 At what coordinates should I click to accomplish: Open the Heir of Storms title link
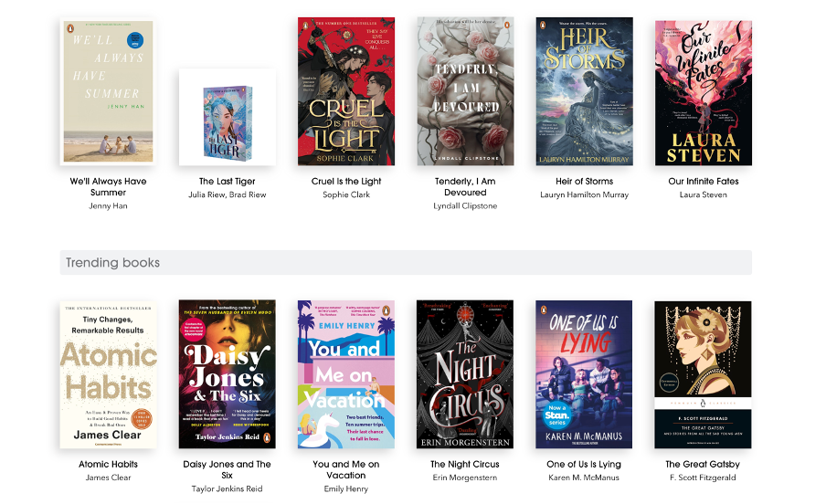584,181
